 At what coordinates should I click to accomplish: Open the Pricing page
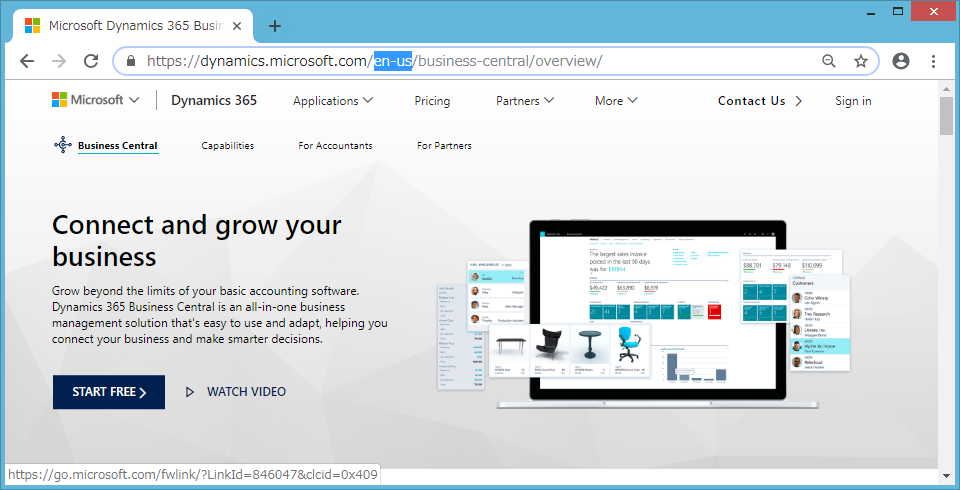432,100
